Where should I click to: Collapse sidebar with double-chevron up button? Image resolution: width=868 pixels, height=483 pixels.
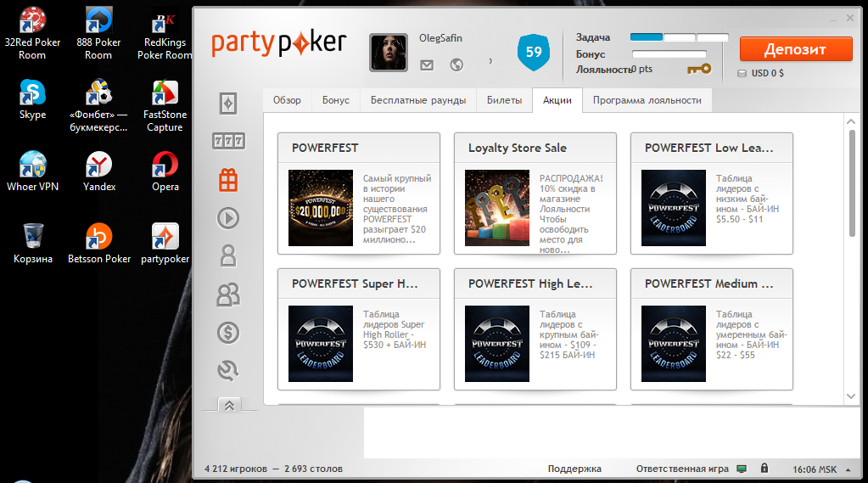[x=229, y=406]
